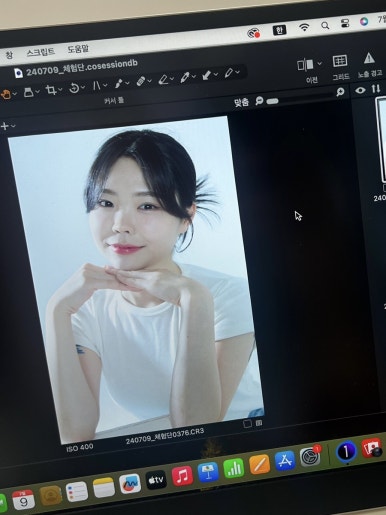Open Notes from the Dock
The width and height of the screenshot is (386, 515).
pos(104,488)
